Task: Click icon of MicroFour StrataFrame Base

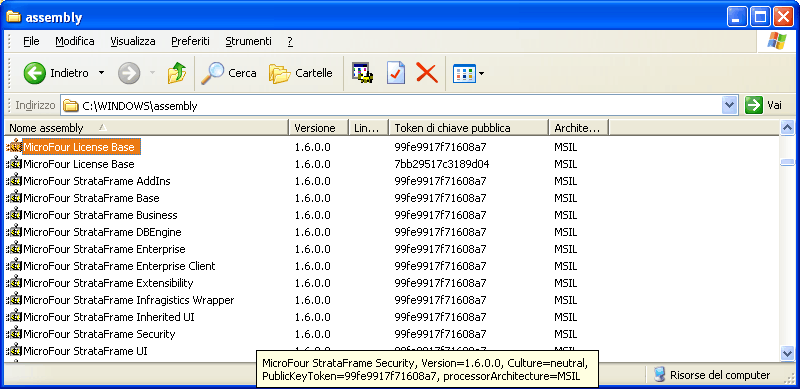Action: pos(14,198)
